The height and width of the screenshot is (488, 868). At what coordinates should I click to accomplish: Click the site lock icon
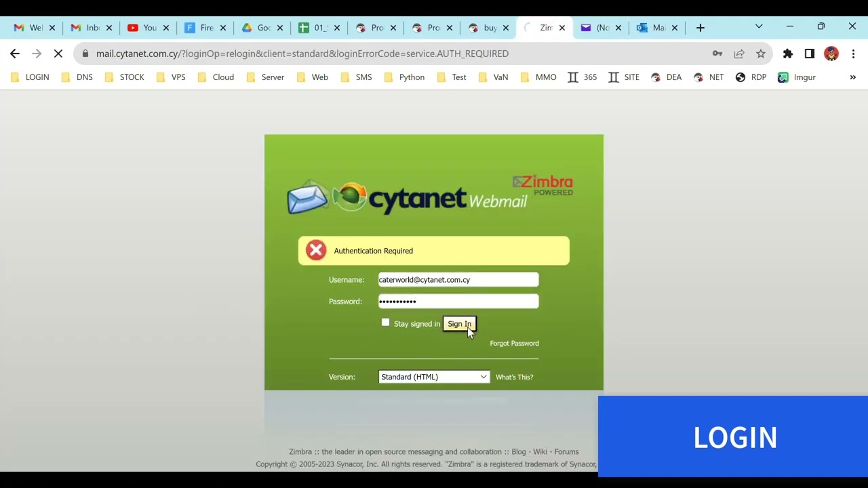85,54
